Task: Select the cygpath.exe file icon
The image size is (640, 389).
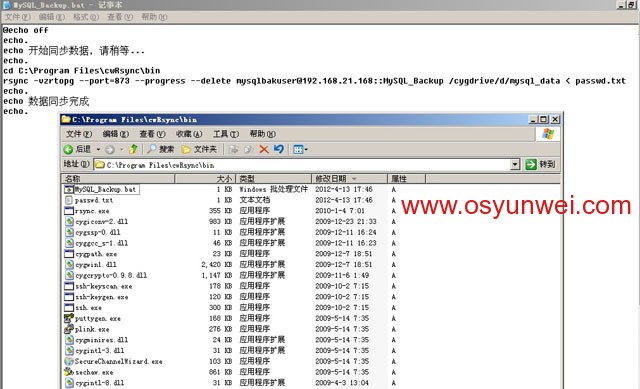Action: point(69,254)
